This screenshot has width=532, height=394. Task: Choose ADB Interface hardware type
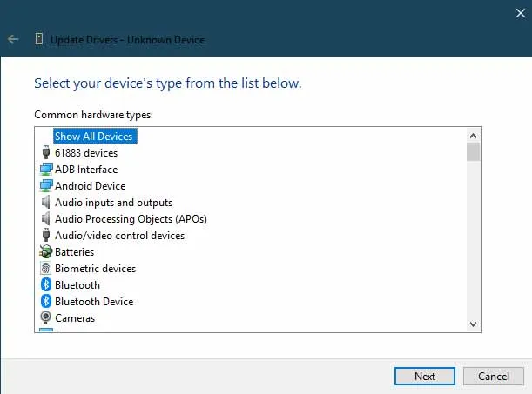86,170
